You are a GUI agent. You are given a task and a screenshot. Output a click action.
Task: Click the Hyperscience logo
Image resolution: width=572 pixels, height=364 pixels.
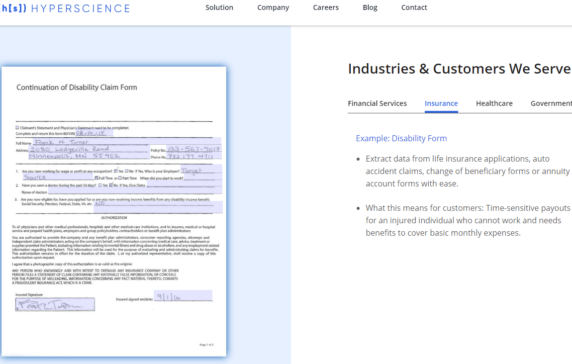(x=65, y=8)
